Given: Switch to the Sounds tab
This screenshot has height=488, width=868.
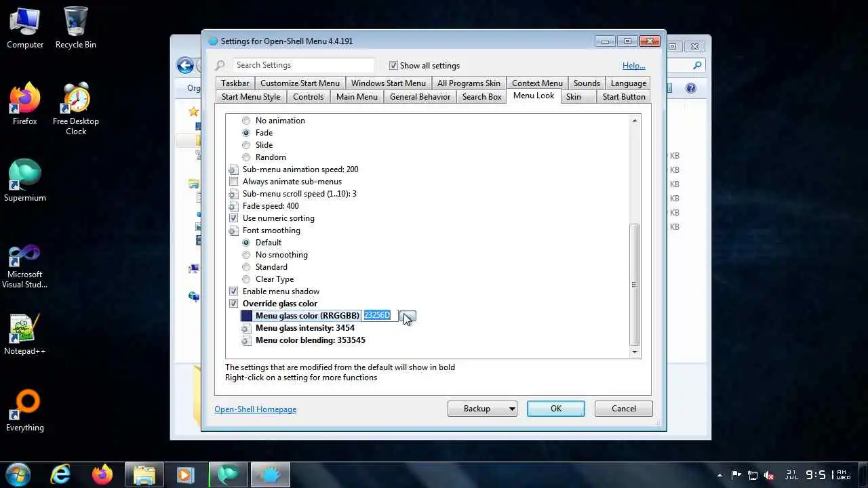Looking at the screenshot, I should pyautogui.click(x=587, y=83).
